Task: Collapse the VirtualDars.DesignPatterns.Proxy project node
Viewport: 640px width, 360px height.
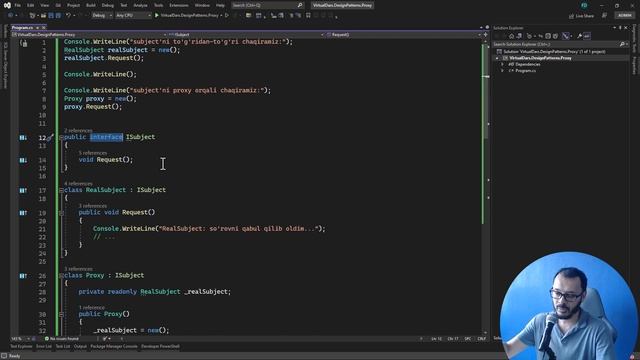Action: [x=497, y=58]
